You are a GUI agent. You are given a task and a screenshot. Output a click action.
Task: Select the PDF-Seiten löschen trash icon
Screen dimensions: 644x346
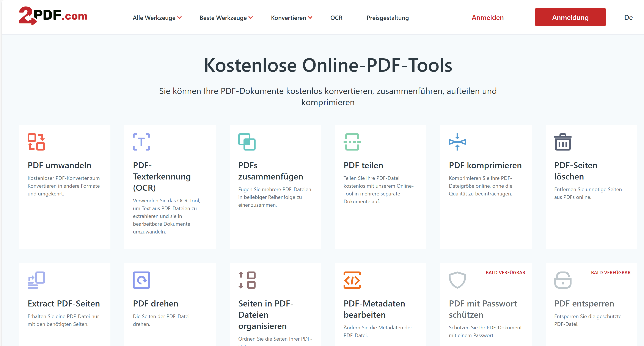[x=563, y=142]
